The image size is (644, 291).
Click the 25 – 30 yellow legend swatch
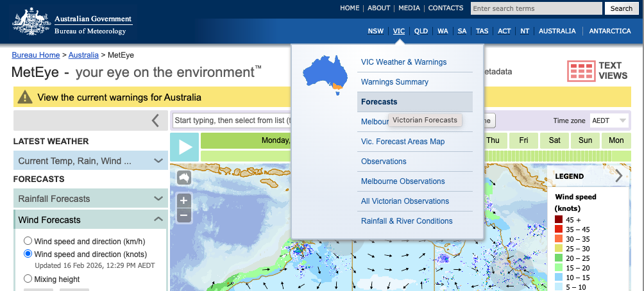click(559, 248)
